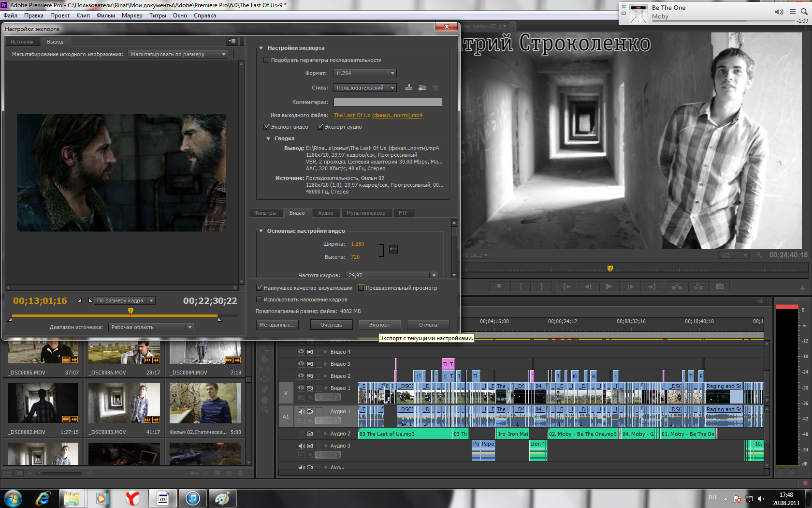Select the Slide tool in tools panel
Screen dimensions: 812x508
pyautogui.click(x=264, y=379)
